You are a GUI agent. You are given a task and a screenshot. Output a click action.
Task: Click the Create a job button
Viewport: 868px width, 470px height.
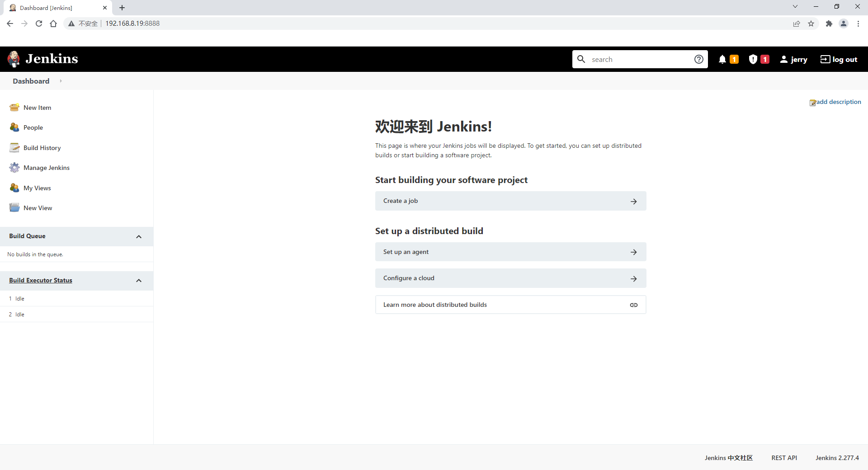pos(510,201)
